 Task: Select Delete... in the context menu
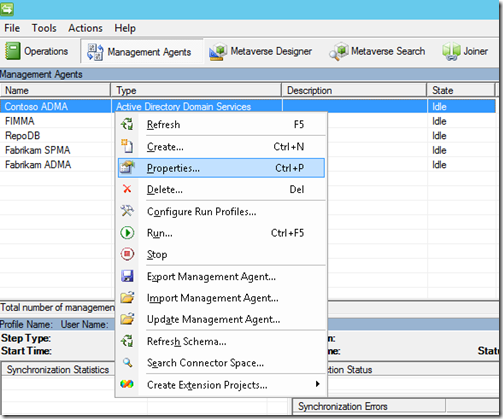[x=221, y=189]
